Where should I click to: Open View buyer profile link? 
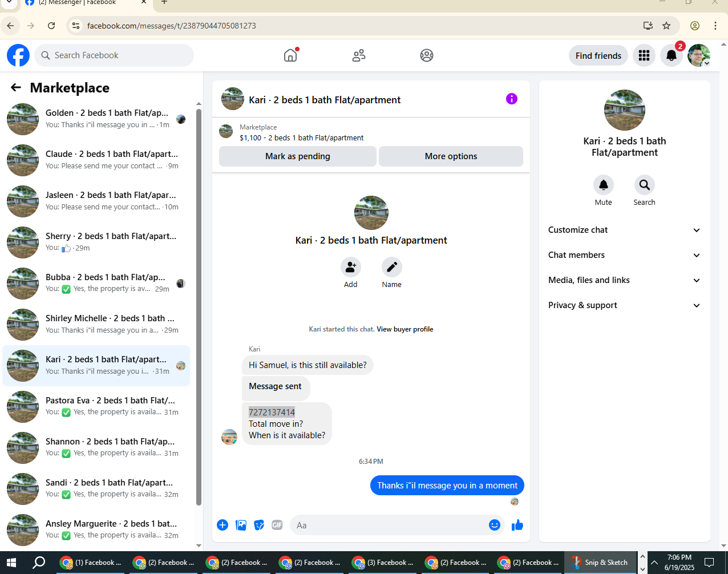[405, 329]
